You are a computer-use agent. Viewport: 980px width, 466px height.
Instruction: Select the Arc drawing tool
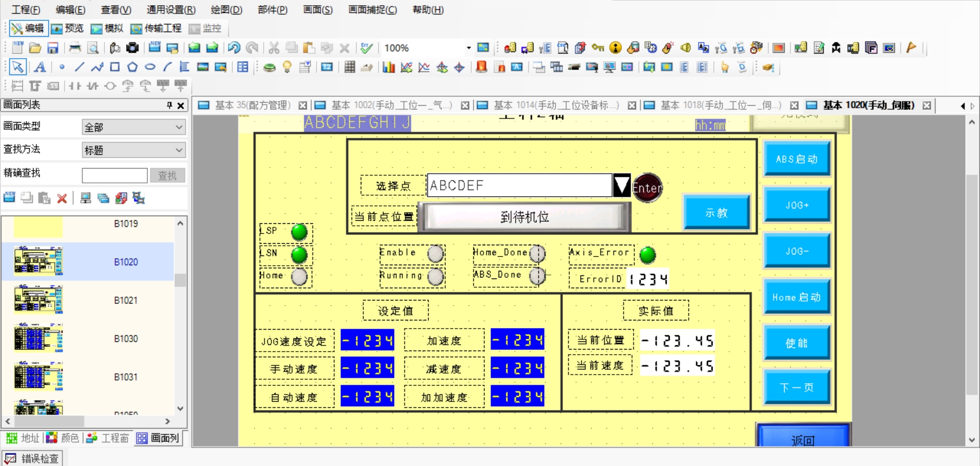(x=167, y=67)
